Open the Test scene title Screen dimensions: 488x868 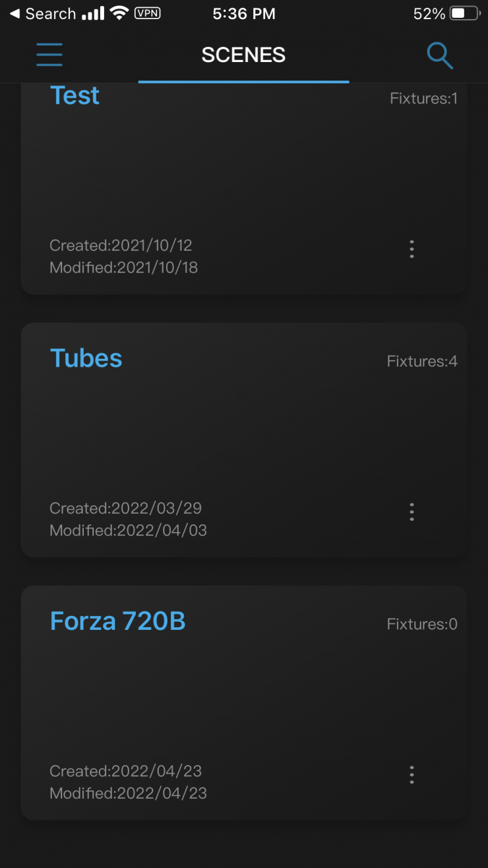(x=75, y=96)
